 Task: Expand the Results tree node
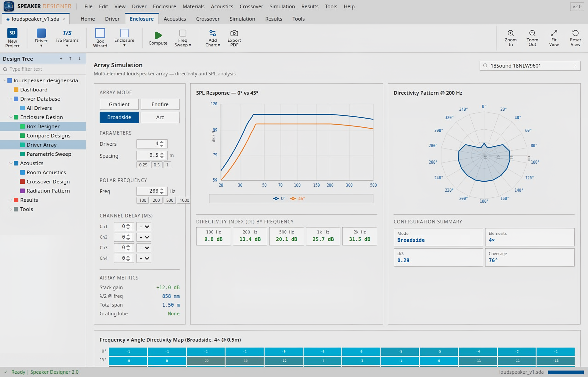[11, 200]
